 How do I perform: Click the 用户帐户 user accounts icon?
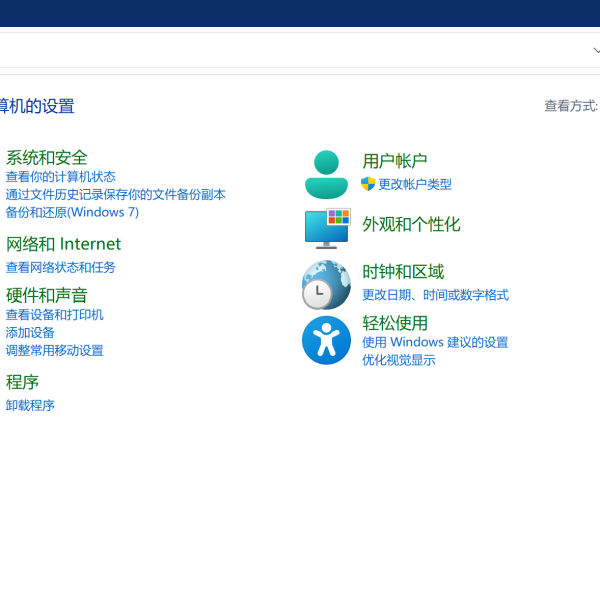326,175
